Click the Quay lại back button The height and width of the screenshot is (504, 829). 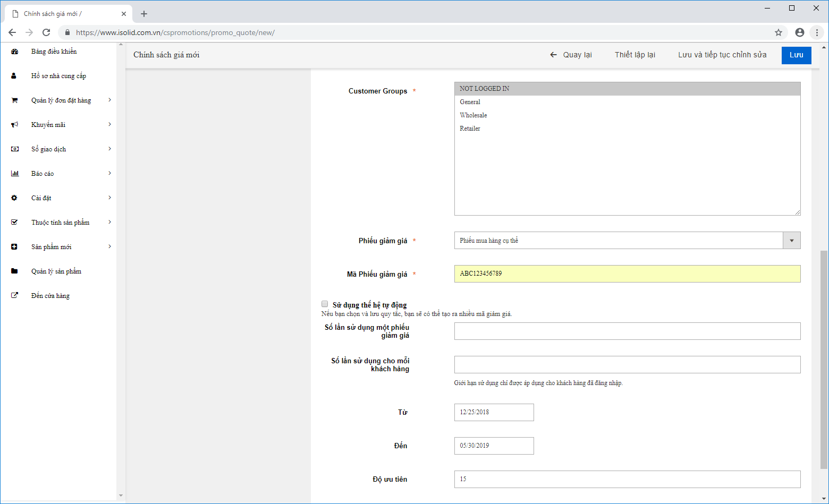point(571,55)
